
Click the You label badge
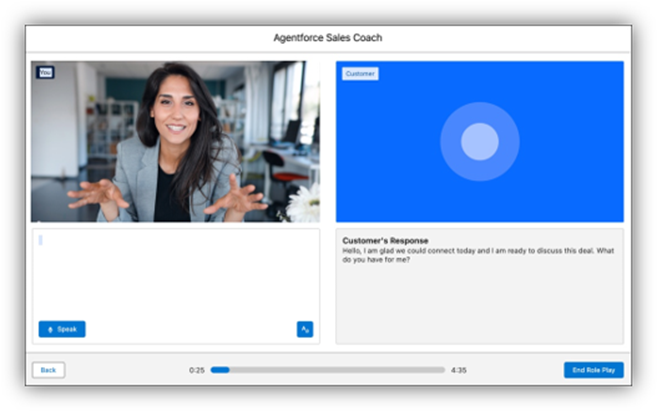[x=45, y=72]
